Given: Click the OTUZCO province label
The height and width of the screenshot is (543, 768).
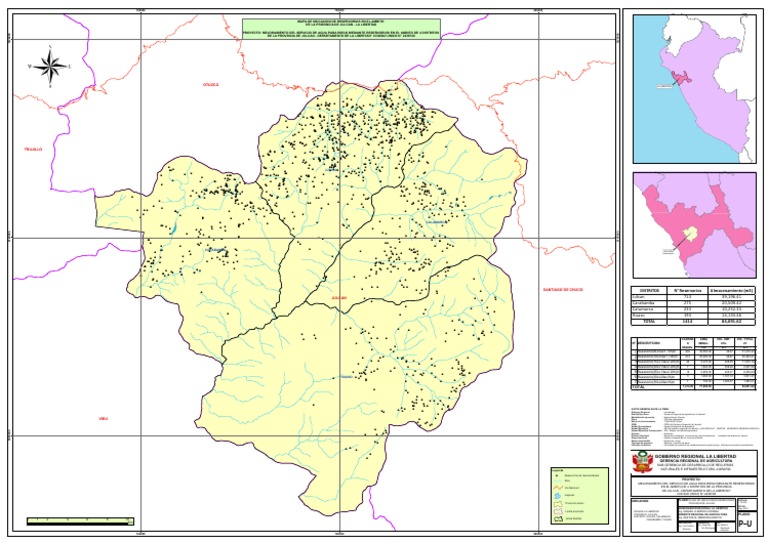Looking at the screenshot, I should coord(211,85).
